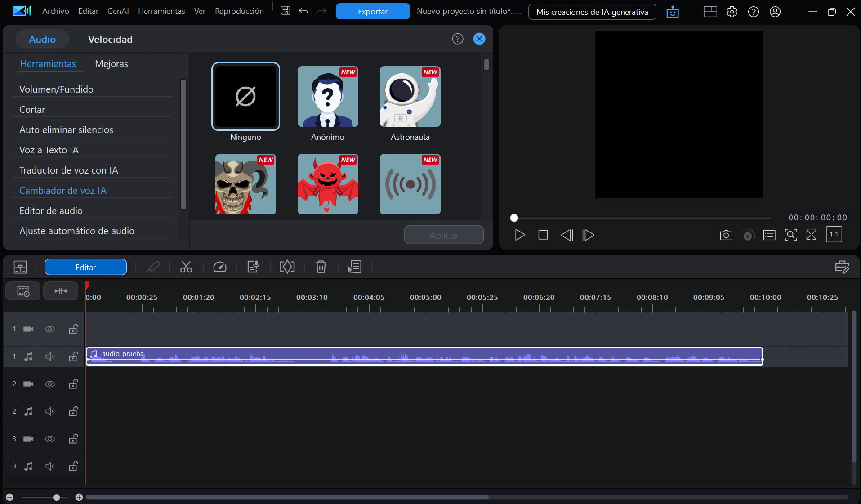Pick the skull voice effect
This screenshot has height=504, width=861.
pos(245,184)
